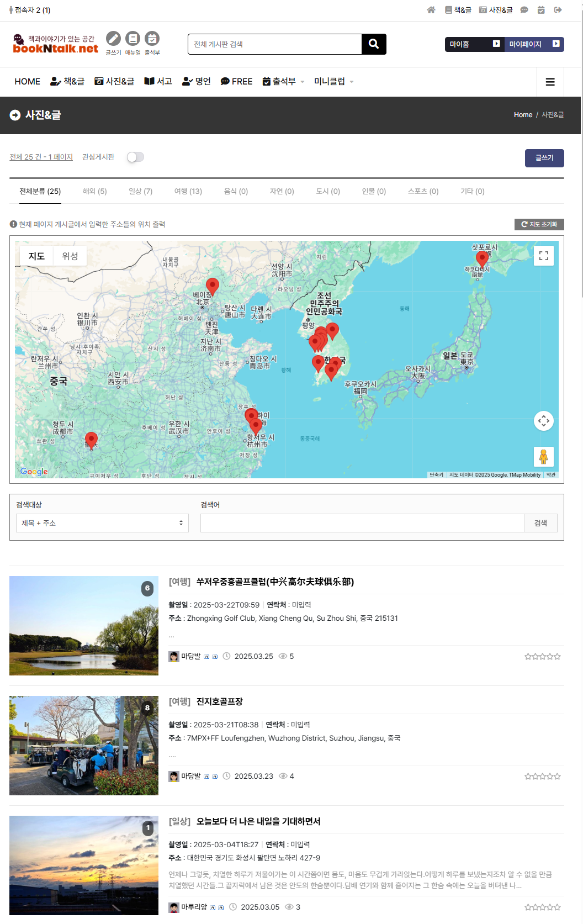The height and width of the screenshot is (924, 583).
Task: Click the 지도 초기화 reset button
Action: coord(539,224)
